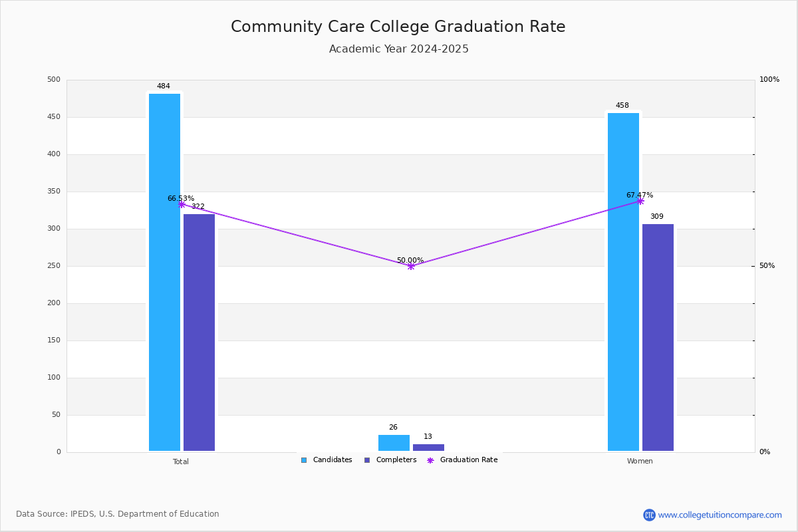The image size is (798, 532).
Task: Click the Women axis category label
Action: [640, 462]
